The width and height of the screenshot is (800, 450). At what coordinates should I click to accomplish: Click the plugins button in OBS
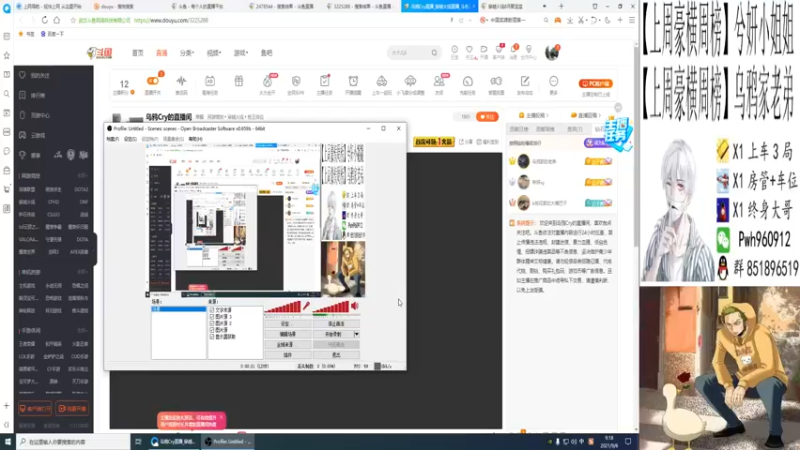tap(287, 355)
